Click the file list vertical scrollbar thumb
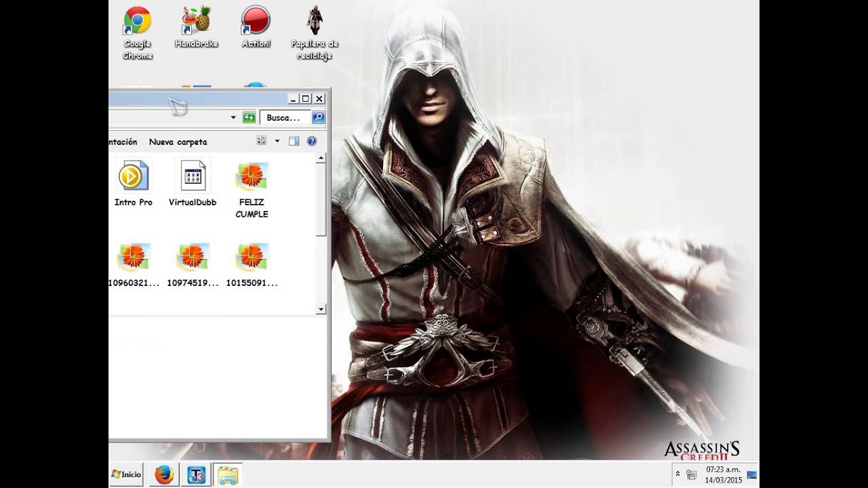This screenshot has height=488, width=868. (321, 200)
